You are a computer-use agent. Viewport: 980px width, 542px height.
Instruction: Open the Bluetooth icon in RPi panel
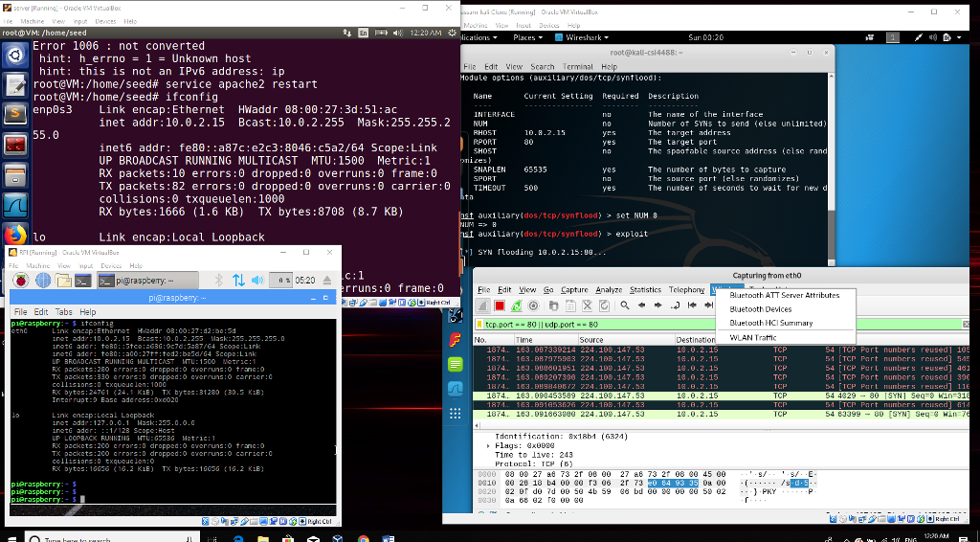219,280
